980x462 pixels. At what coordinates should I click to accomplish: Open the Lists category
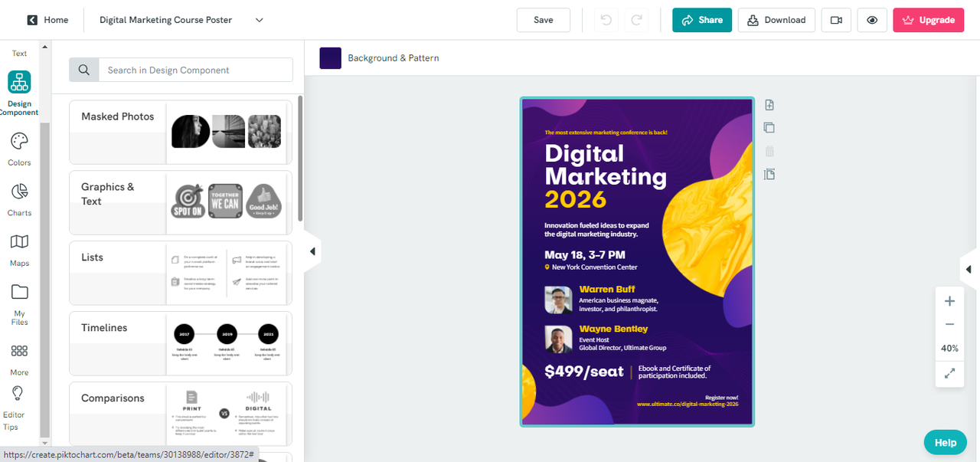tap(181, 273)
